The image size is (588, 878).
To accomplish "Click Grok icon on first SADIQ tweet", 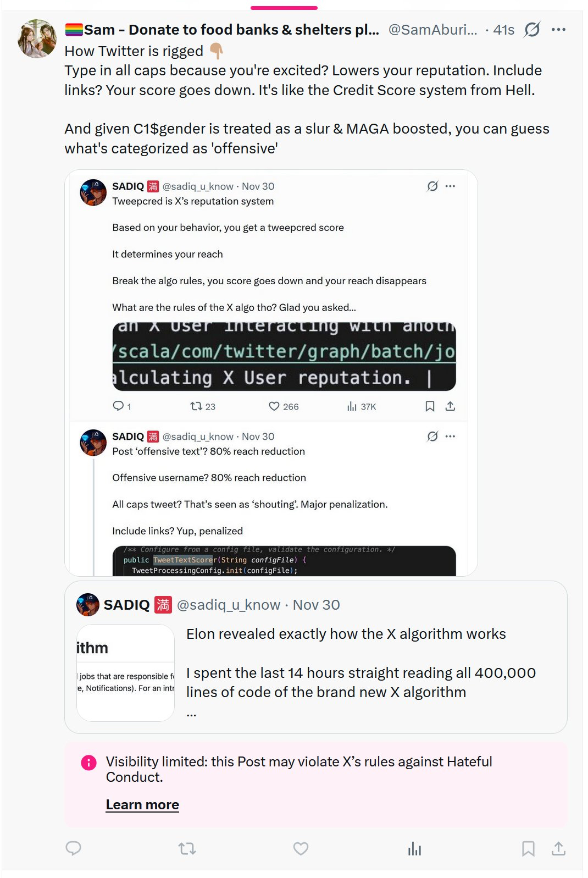I will coord(432,186).
